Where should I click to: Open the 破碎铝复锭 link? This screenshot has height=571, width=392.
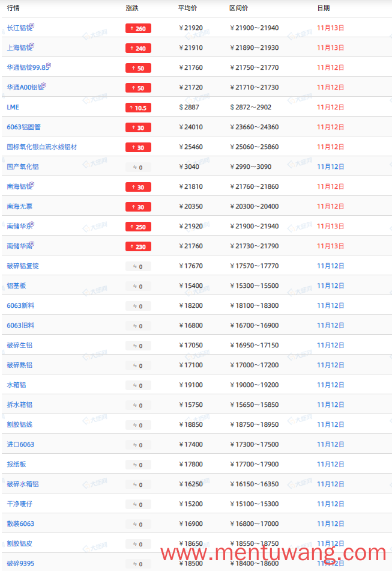click(x=23, y=266)
